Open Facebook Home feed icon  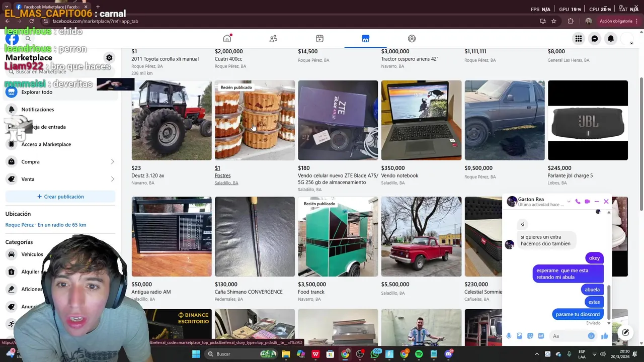tap(227, 39)
